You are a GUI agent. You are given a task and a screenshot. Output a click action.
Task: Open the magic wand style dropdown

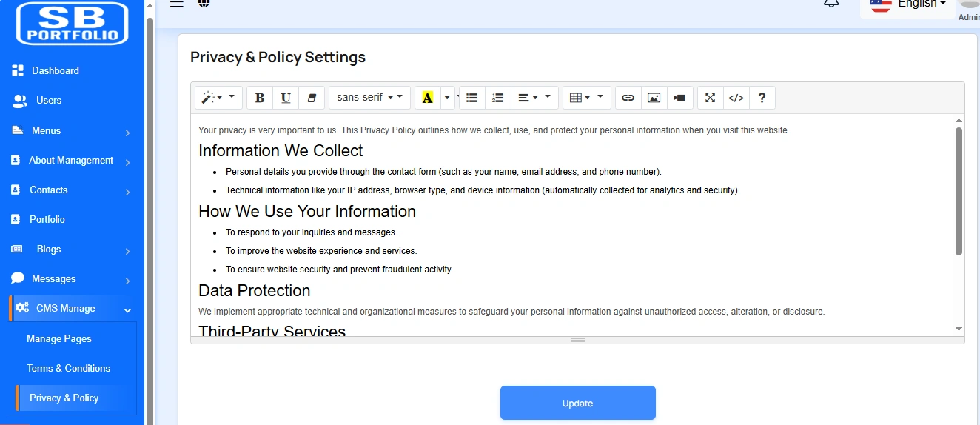pos(218,98)
